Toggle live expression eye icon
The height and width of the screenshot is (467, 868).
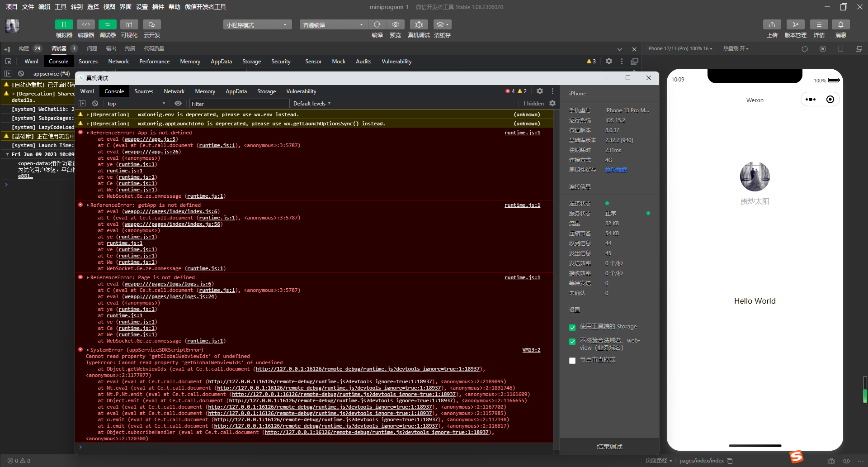click(x=178, y=104)
